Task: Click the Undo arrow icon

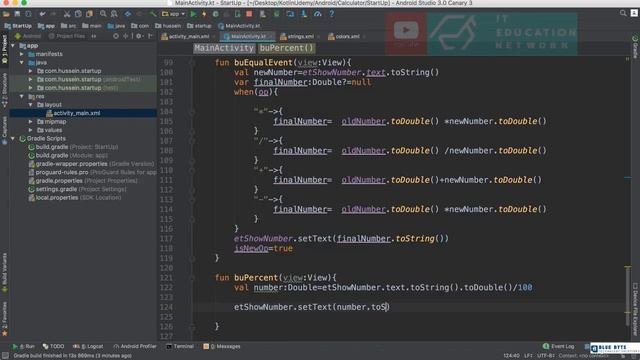Action: [42, 14]
